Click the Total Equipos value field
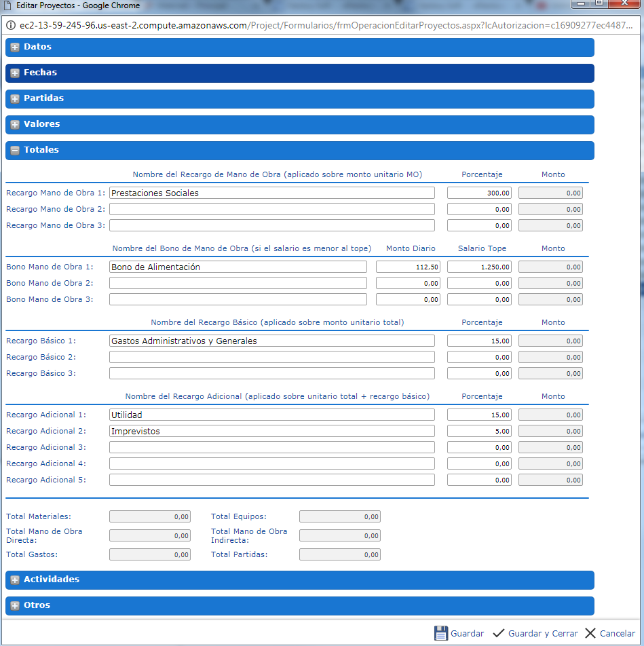Viewport: 644px width, 646px height. click(x=340, y=516)
